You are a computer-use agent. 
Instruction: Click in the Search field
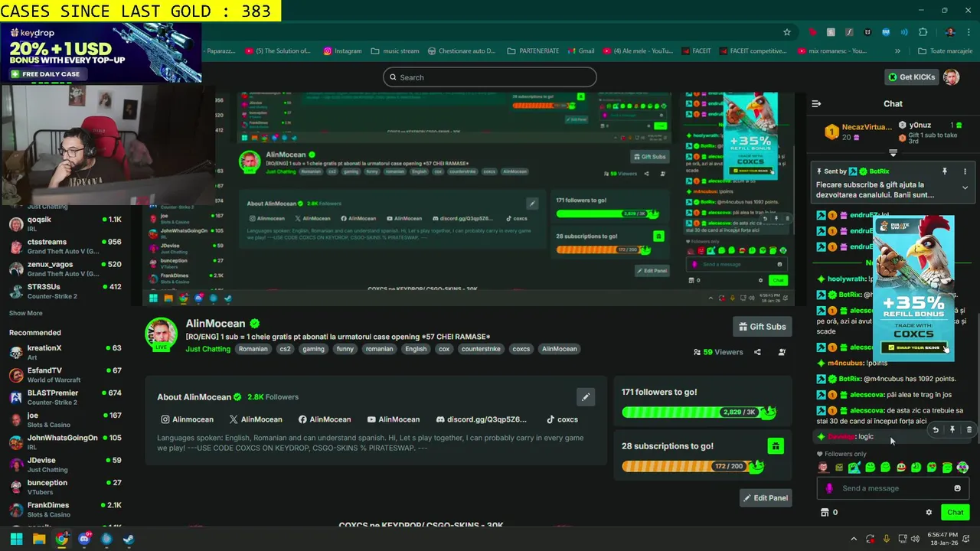(490, 77)
